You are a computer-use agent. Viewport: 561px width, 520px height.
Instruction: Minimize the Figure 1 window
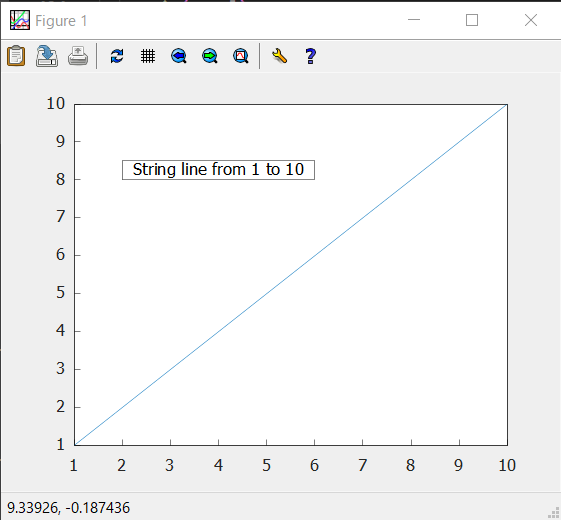click(x=414, y=20)
